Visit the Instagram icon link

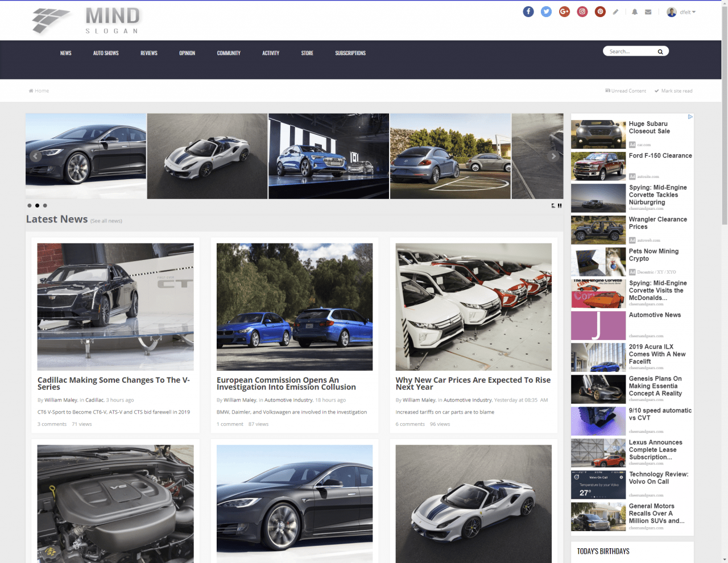[582, 12]
